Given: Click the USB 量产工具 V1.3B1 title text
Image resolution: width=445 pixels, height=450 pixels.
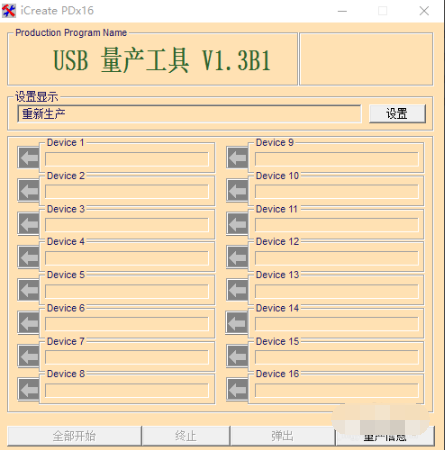Looking at the screenshot, I should coord(162,60).
